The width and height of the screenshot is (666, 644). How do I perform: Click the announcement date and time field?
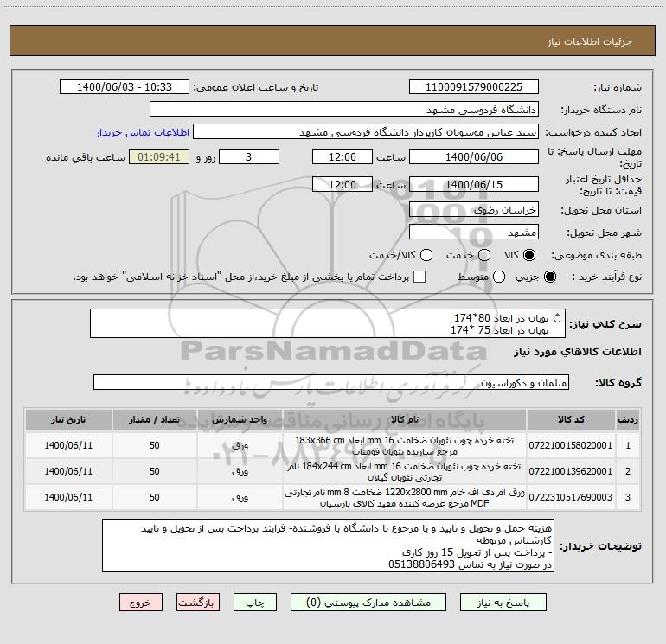coord(125,86)
